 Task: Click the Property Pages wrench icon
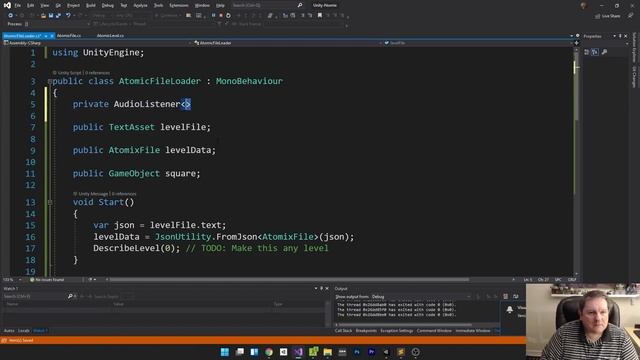tap(604, 52)
